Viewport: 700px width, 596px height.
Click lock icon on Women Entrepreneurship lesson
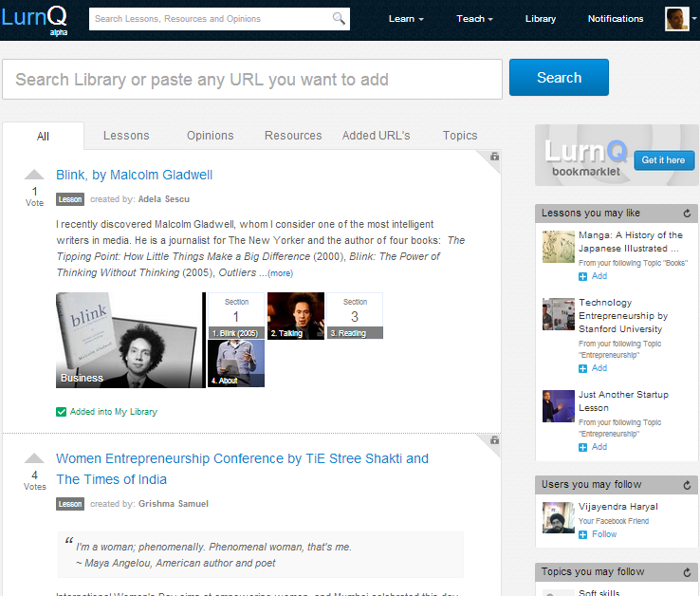point(494,440)
